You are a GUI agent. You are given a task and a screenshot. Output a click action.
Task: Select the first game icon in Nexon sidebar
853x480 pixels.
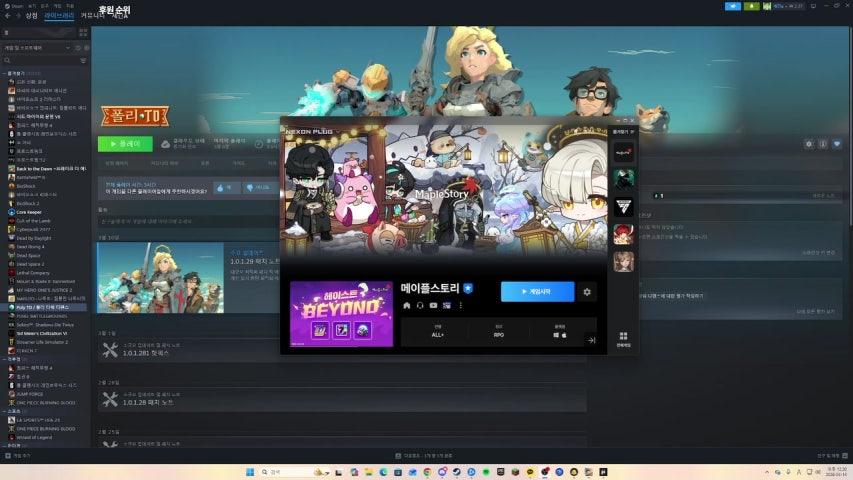(x=623, y=152)
